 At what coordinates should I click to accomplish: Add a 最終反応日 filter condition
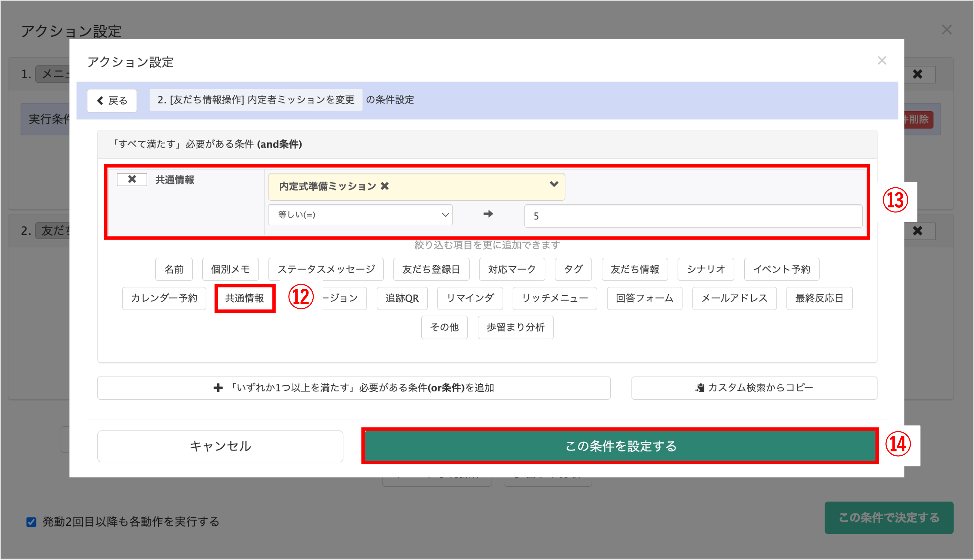tap(819, 298)
